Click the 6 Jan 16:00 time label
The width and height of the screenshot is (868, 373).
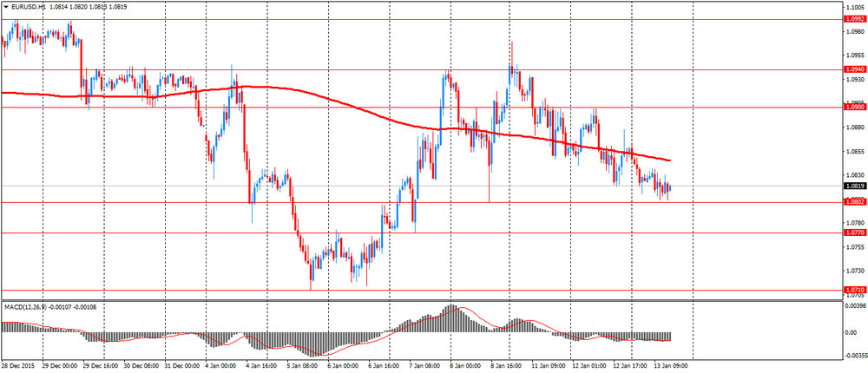[385, 366]
